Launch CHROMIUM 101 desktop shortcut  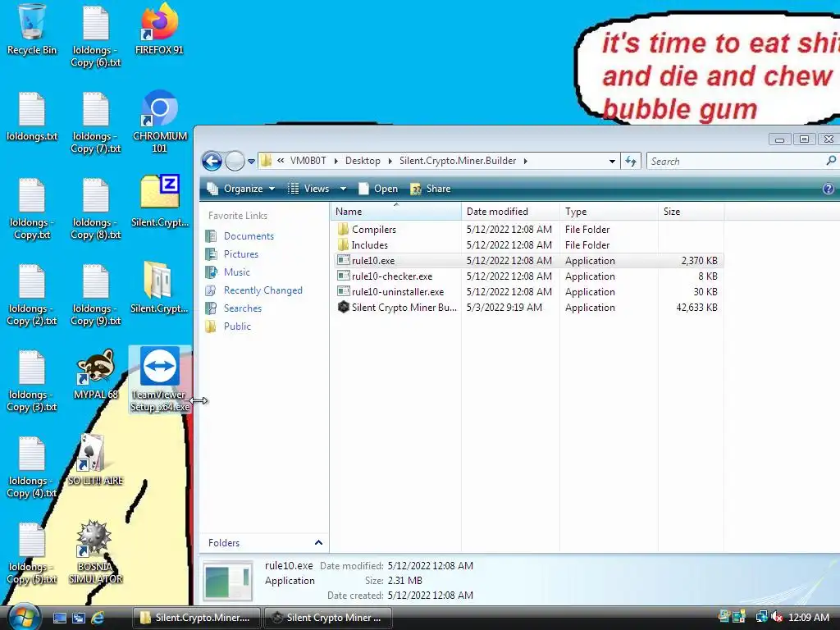[160, 122]
